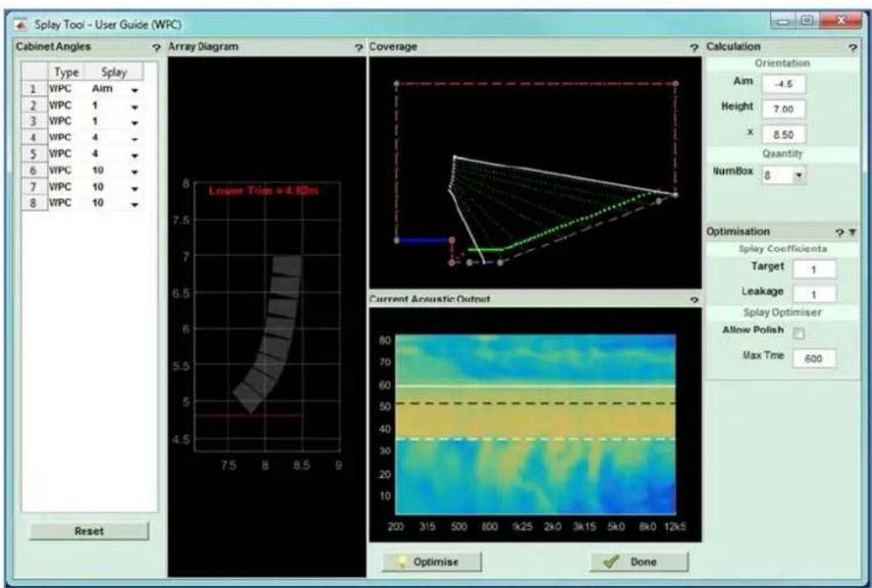The width and height of the screenshot is (872, 588).
Task: Click the Optimise button
Action: 432,562
